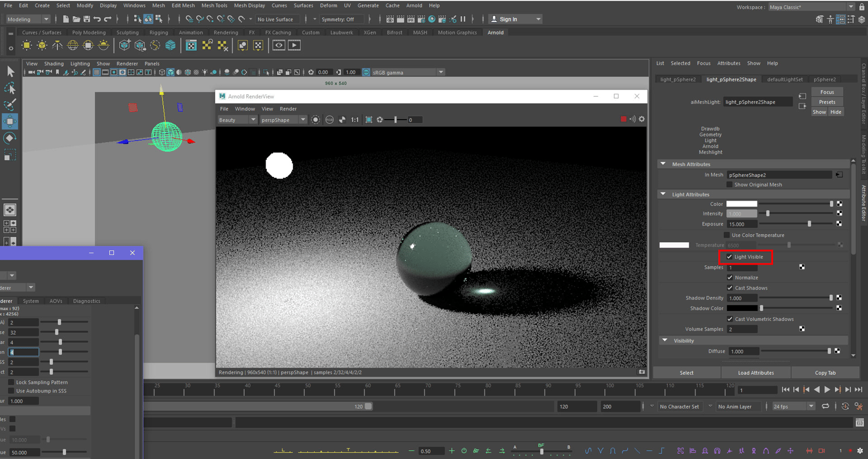Enable Show Original Mesh checkbox

tap(730, 184)
